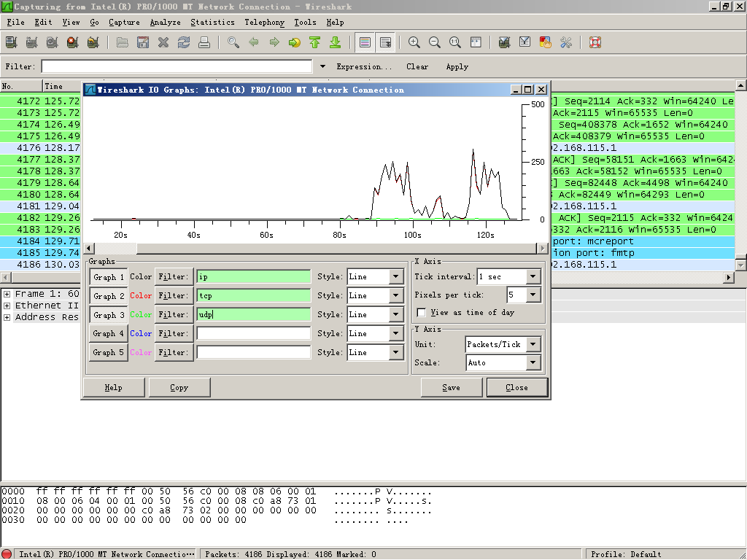Screen dimensions: 747x560
Task: Reset text zoom to normal size icon
Action: coord(455,42)
